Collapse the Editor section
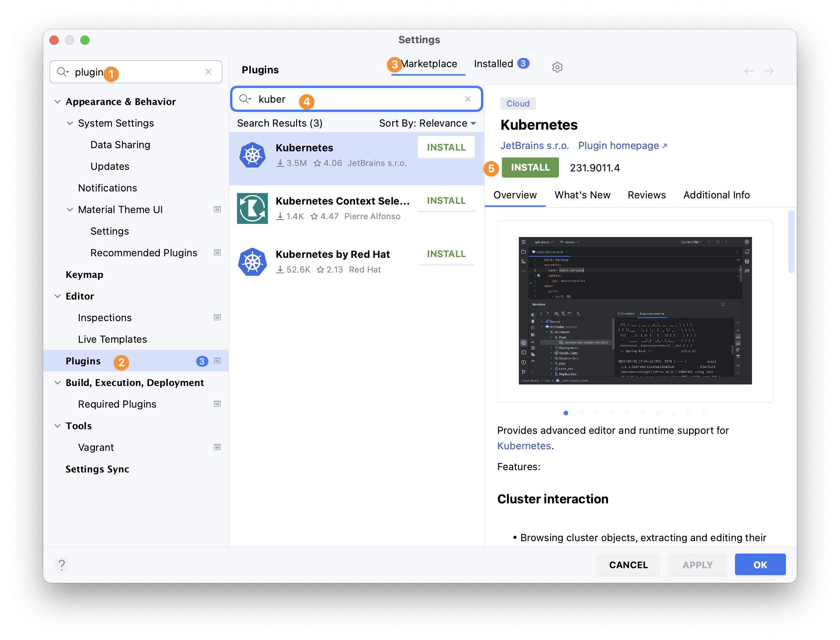 tap(57, 296)
